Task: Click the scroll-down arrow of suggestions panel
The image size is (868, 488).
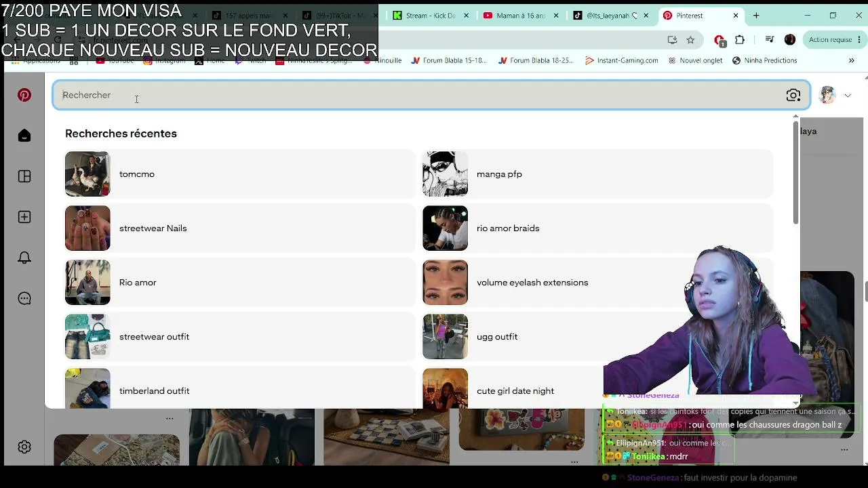Action: 795,403
